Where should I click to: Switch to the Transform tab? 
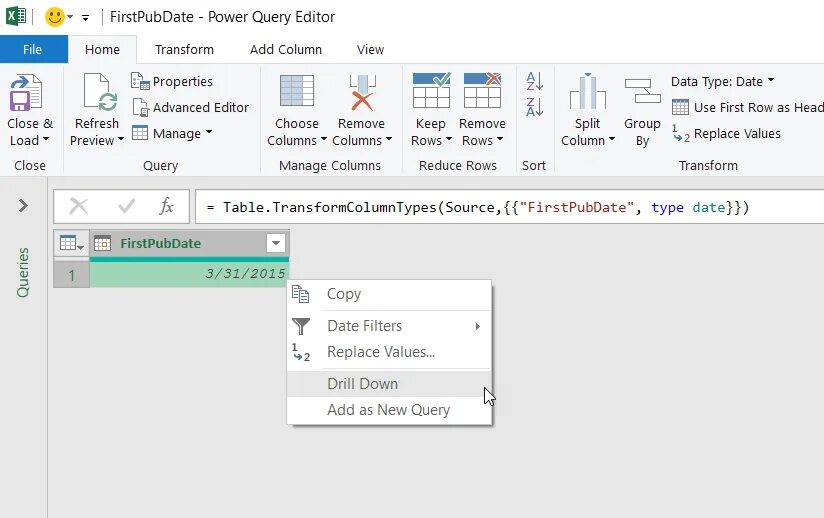(x=184, y=49)
